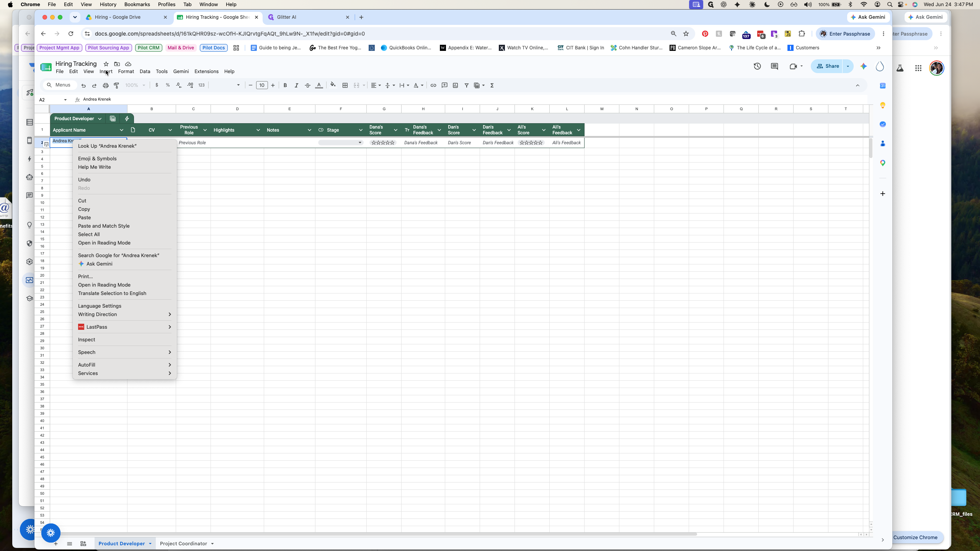Open the Borders tool
Viewport: 980px width, 551px height.
point(345,85)
